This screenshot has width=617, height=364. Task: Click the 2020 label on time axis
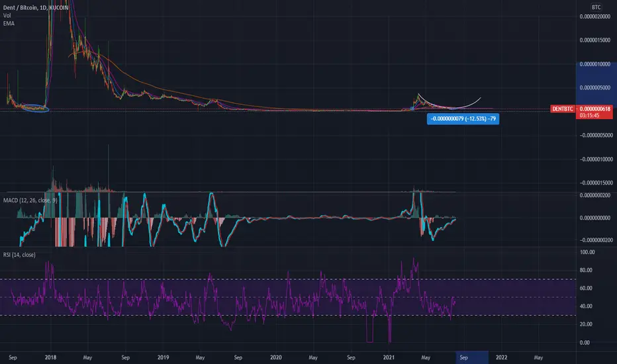click(x=276, y=357)
